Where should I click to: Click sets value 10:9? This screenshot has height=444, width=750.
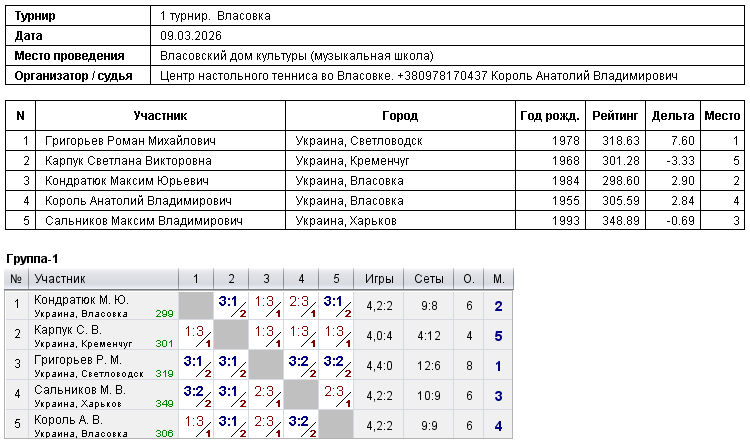429,396
